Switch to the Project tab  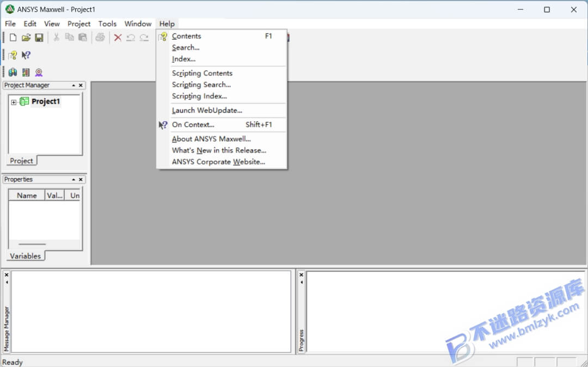click(x=21, y=161)
